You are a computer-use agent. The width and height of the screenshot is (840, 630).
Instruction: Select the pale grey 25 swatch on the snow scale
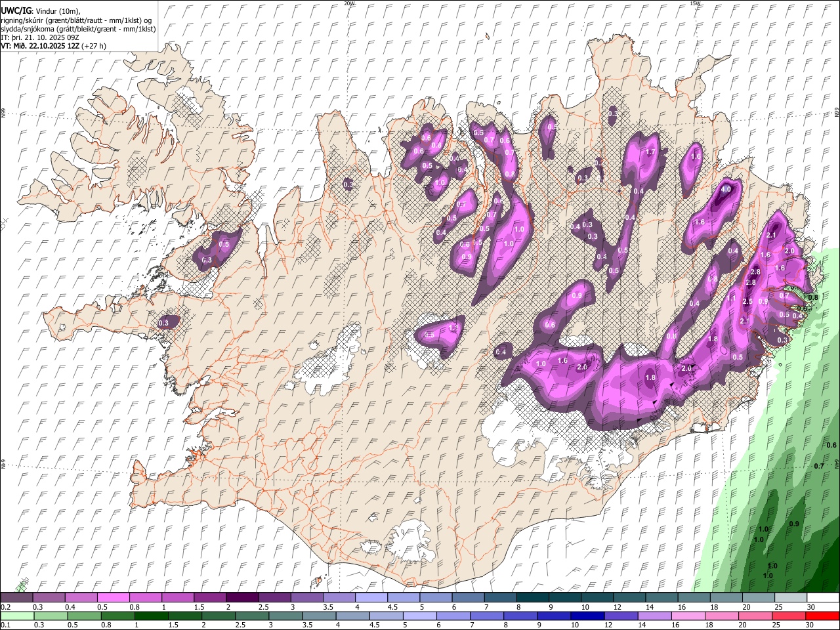[790, 598]
